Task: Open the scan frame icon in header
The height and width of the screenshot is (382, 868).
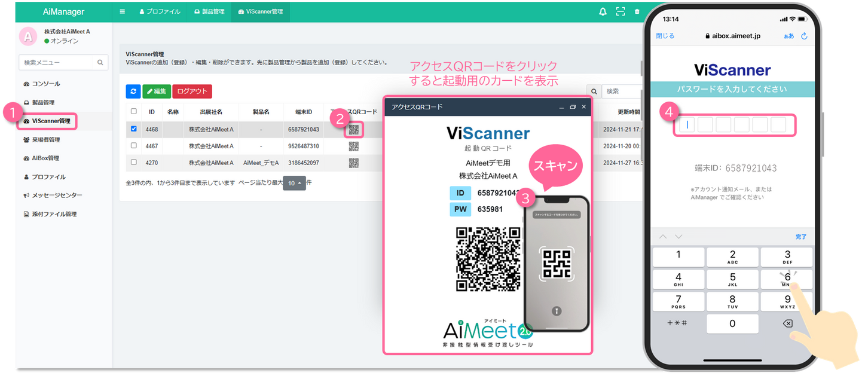Action: coord(621,11)
